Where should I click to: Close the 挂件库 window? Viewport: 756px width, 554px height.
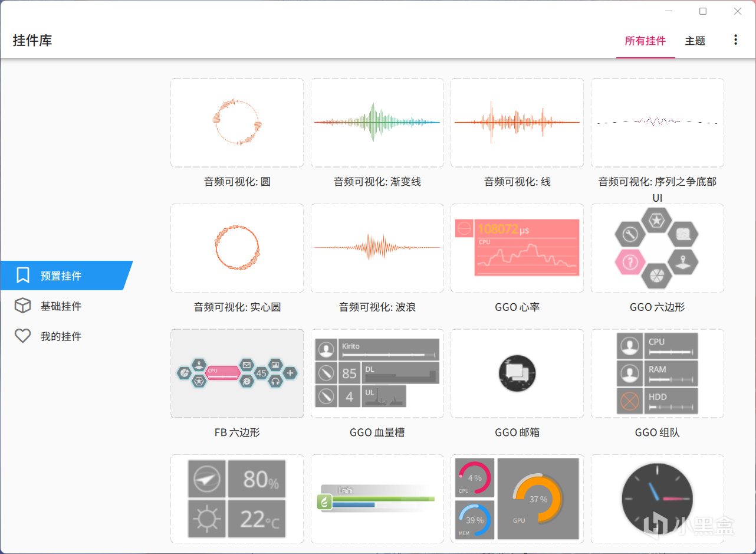click(738, 11)
